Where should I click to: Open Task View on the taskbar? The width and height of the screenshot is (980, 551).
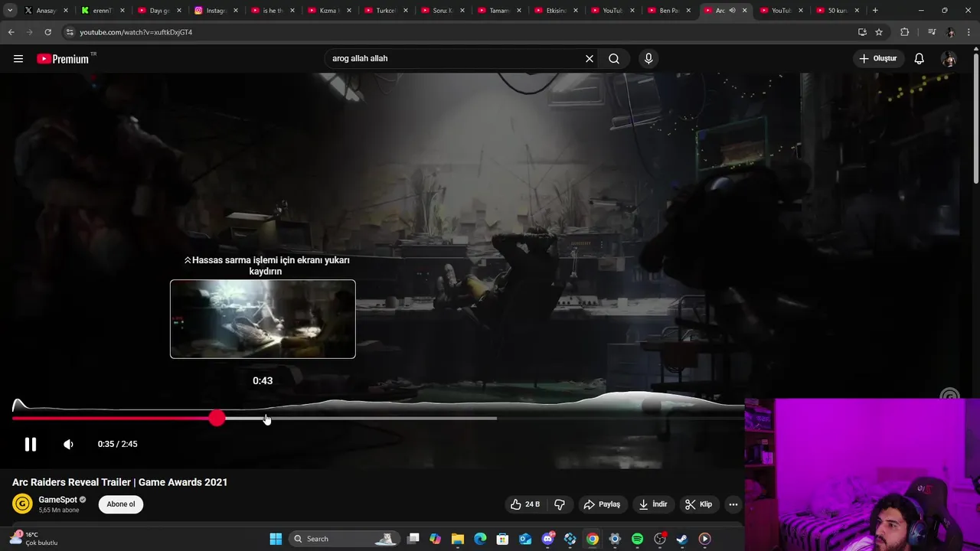[x=413, y=539]
